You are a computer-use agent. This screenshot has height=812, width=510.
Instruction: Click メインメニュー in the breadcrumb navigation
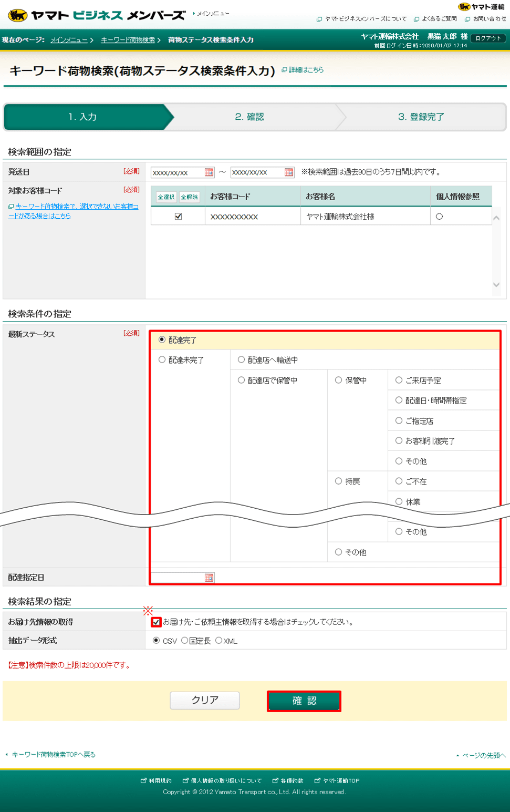coord(69,39)
